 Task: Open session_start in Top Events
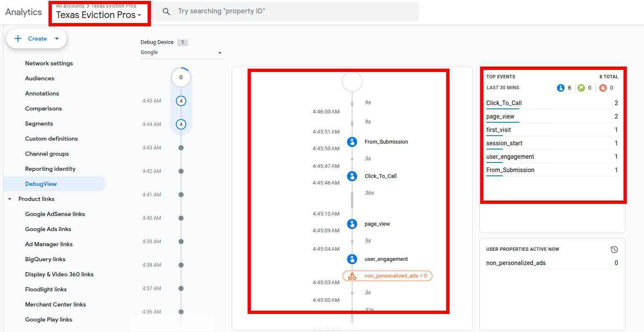coord(504,143)
